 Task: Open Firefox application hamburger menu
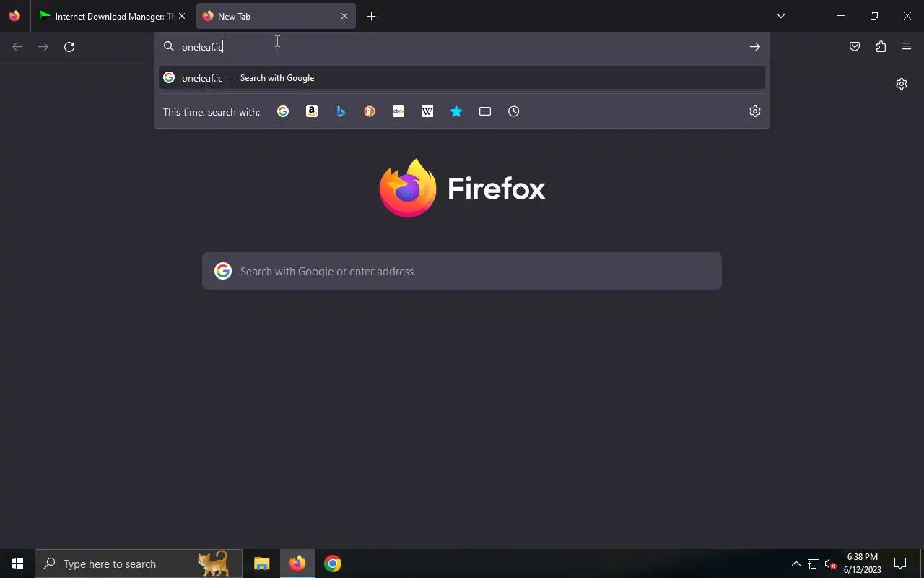[x=907, y=47]
